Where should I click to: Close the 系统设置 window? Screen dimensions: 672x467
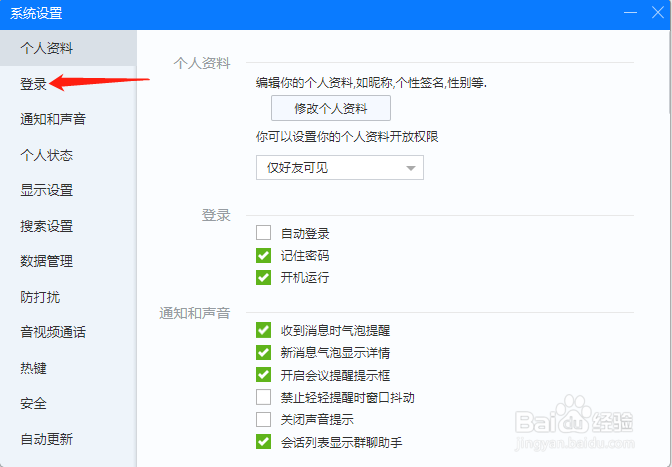(658, 12)
